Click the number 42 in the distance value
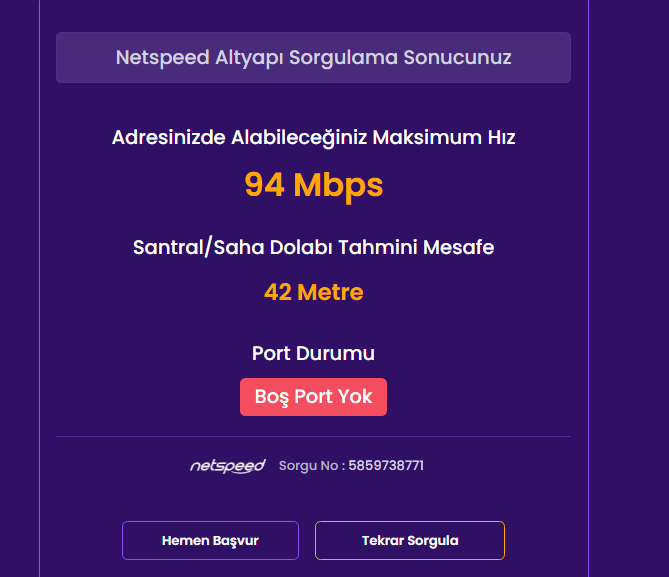669x577 pixels. (x=277, y=292)
